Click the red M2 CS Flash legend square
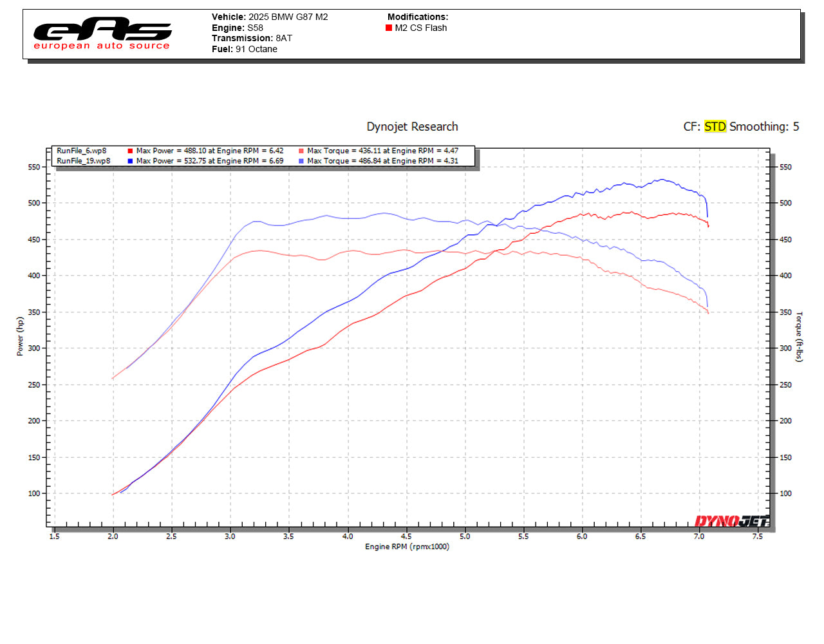The width and height of the screenshot is (824, 644). click(x=388, y=28)
